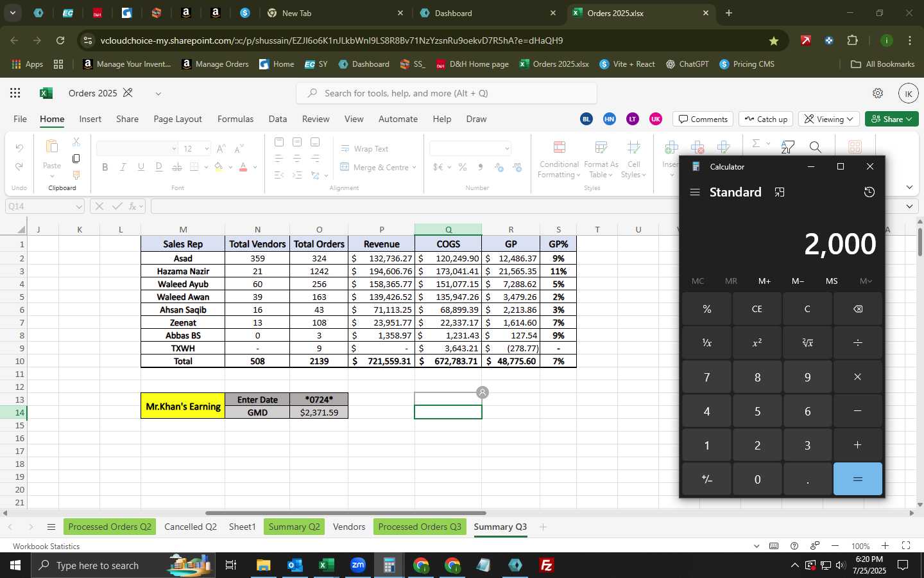This screenshot has height=578, width=924.
Task: Click the Calculator divide key
Action: (858, 343)
